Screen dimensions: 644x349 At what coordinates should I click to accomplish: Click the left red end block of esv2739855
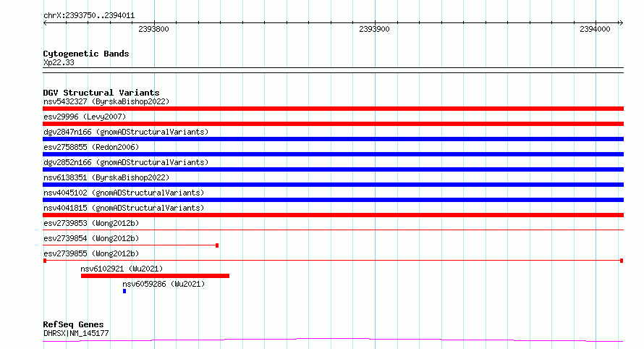[x=45, y=261]
